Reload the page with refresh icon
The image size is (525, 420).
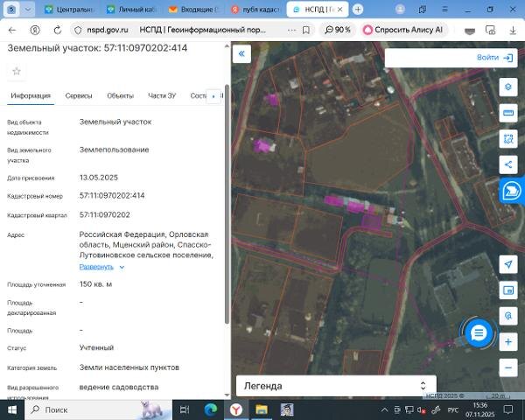pos(58,30)
